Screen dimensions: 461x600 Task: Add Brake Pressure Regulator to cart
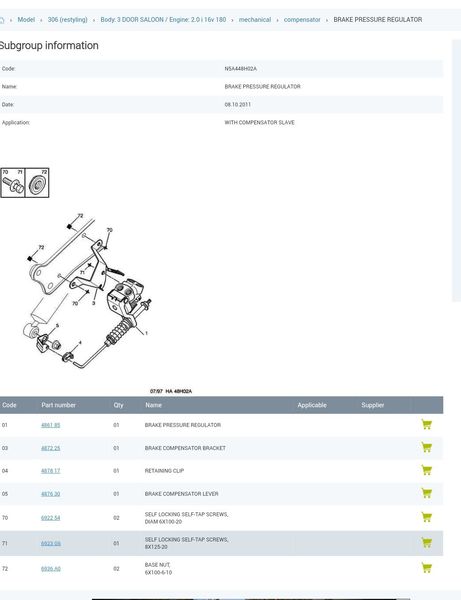tap(426, 424)
